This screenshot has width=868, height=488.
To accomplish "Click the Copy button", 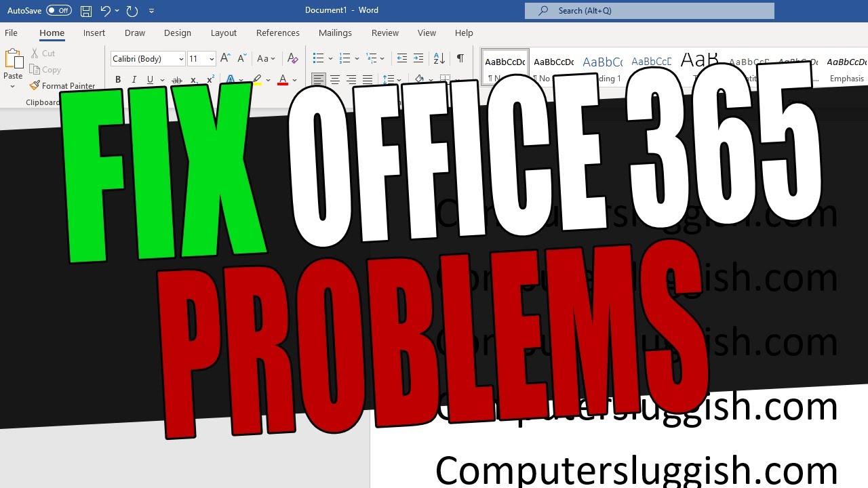I will (45, 69).
